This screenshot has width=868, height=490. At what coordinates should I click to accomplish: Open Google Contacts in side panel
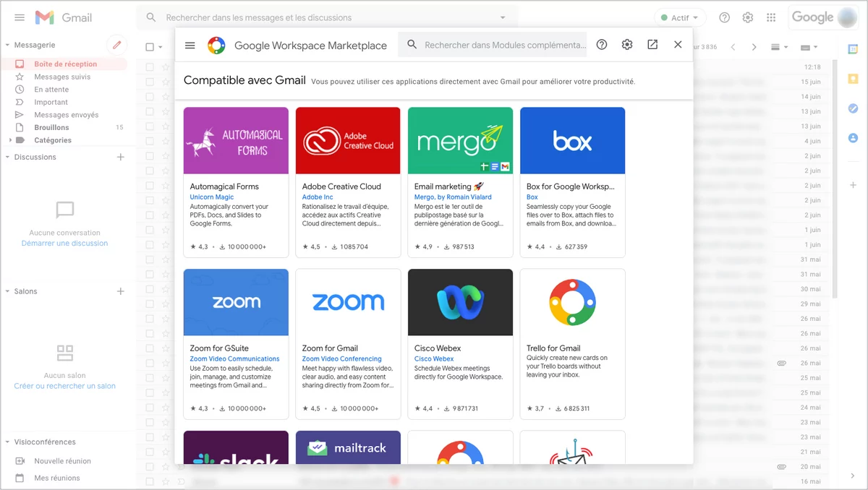coord(853,137)
